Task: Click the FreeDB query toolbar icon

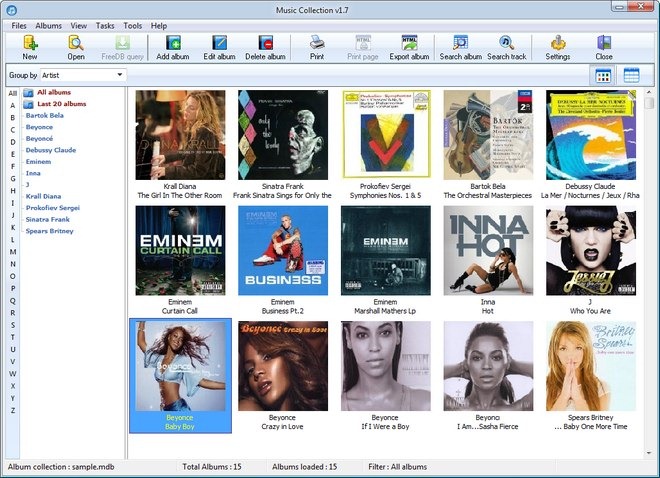Action: tap(122, 47)
